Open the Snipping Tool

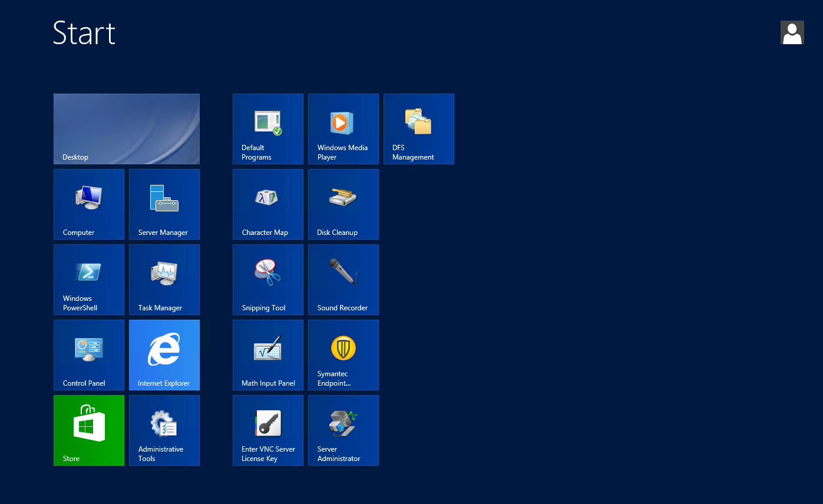268,280
